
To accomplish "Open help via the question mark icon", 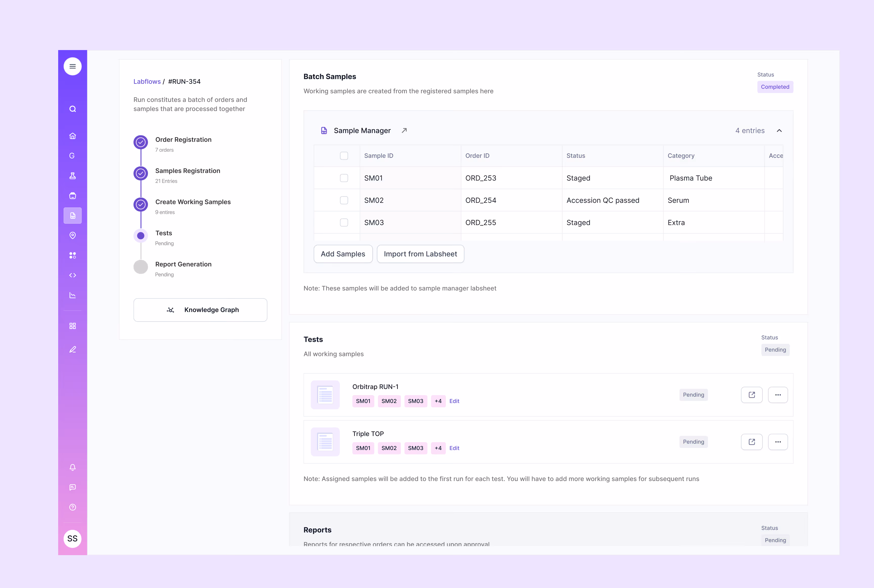I will 72,507.
